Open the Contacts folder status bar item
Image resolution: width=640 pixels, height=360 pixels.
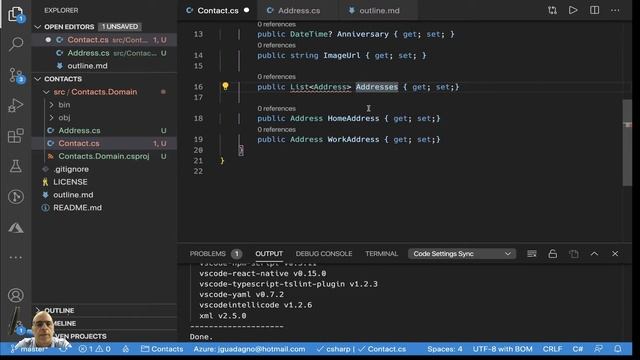[x=162, y=349]
